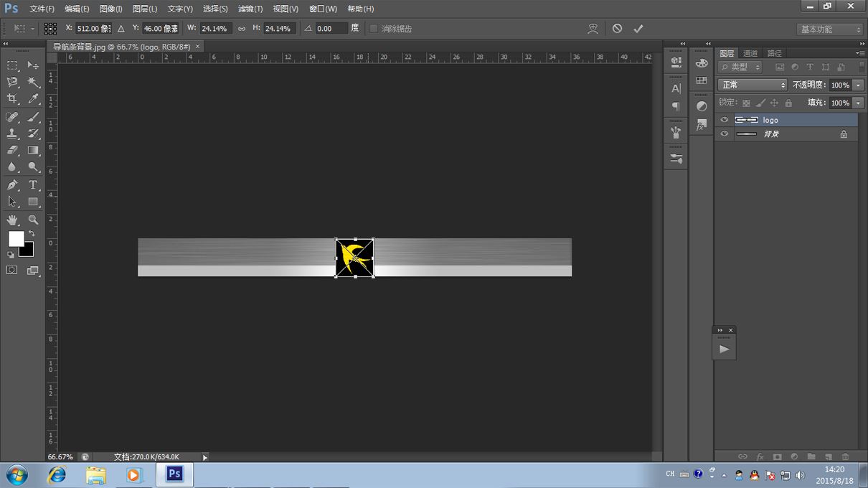Select the Horizontal Type tool
This screenshot has width=868, height=488.
point(33,185)
